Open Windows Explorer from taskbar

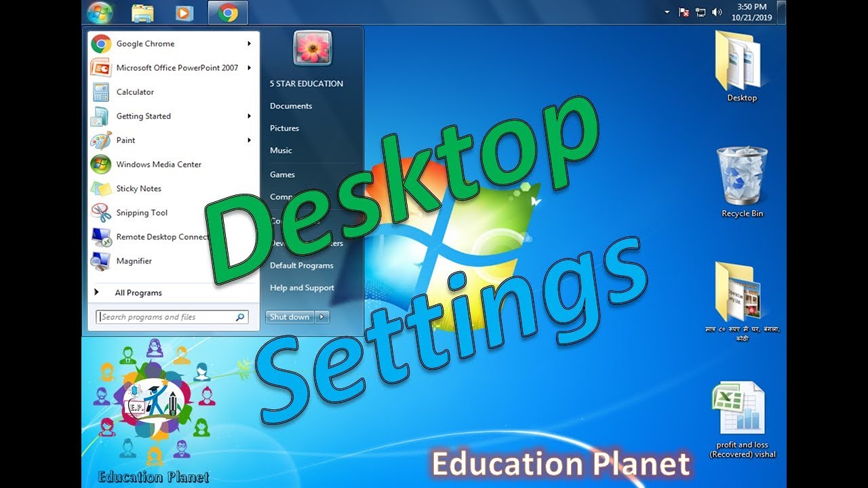(x=142, y=12)
